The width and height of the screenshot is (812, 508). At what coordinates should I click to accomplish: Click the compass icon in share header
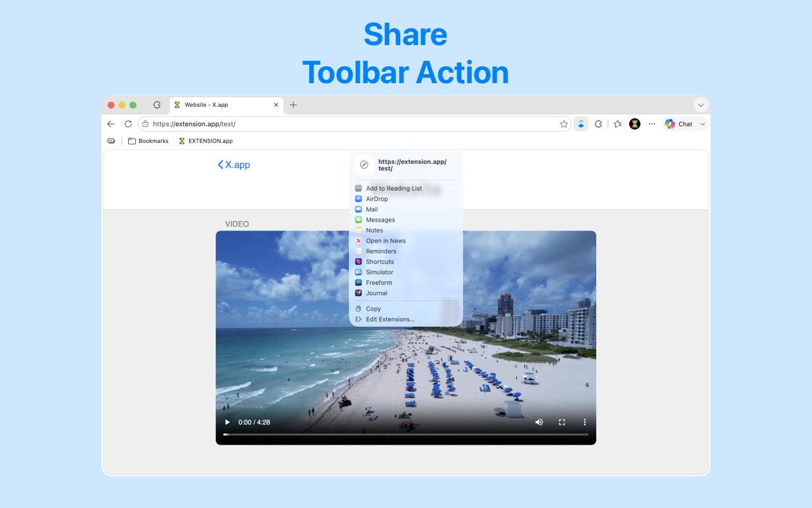pos(363,164)
